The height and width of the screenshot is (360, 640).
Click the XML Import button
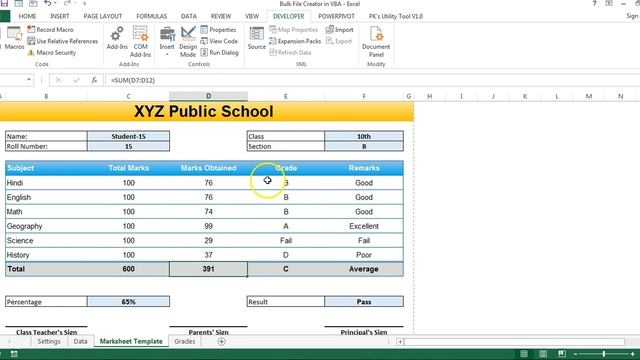click(x=340, y=29)
